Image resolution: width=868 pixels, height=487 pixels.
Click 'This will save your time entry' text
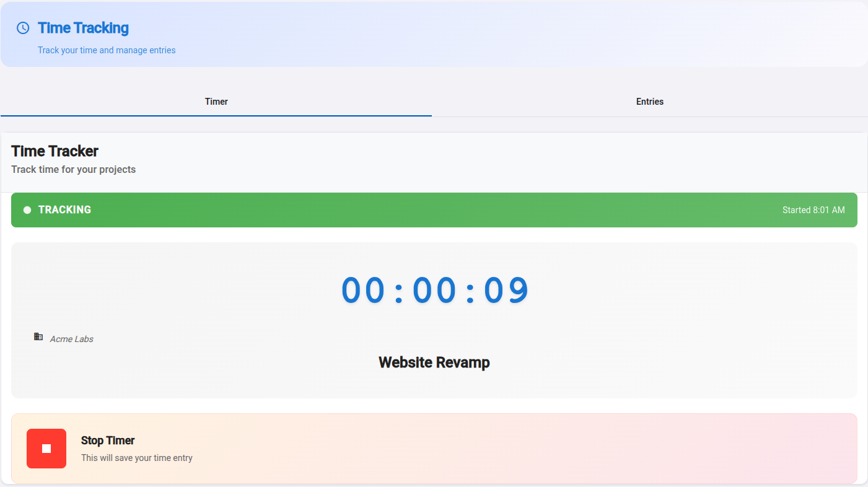[136, 458]
